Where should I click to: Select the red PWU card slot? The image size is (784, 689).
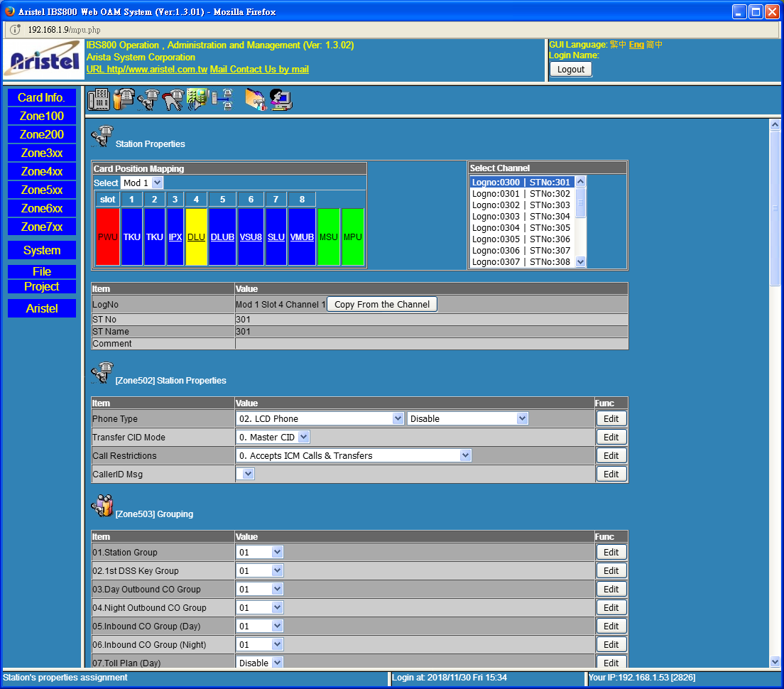107,237
